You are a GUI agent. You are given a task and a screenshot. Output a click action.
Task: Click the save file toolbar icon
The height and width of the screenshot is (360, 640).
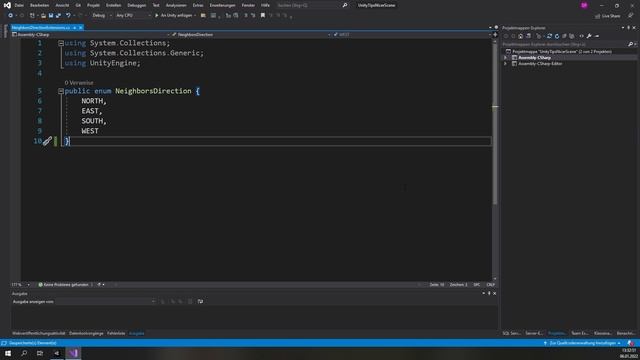point(51,16)
